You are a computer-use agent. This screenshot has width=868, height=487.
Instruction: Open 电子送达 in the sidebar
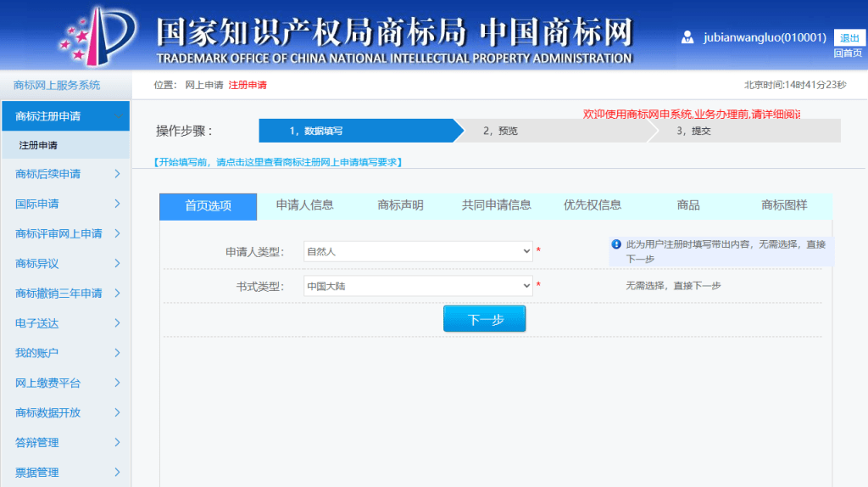click(37, 323)
